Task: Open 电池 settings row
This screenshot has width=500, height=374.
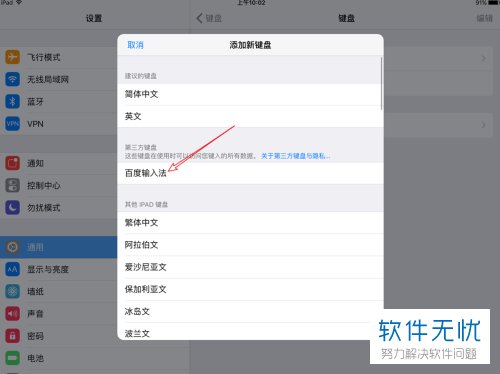Action: (x=95, y=358)
